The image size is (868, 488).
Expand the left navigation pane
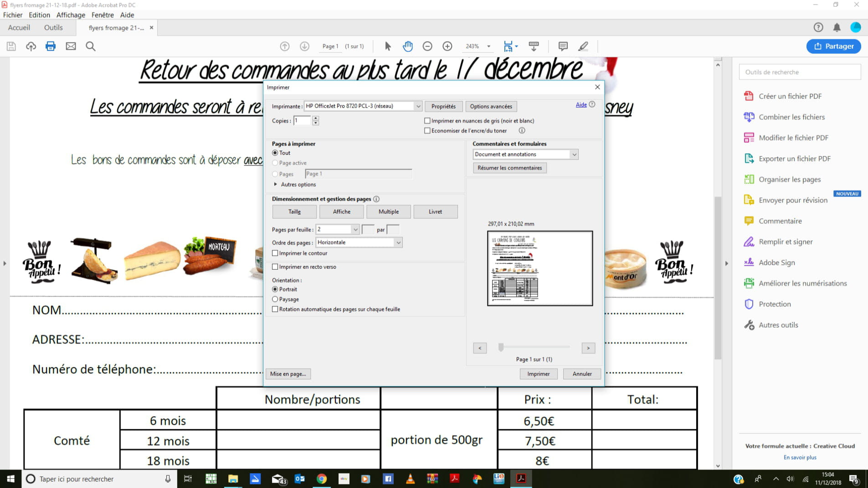coord(5,263)
